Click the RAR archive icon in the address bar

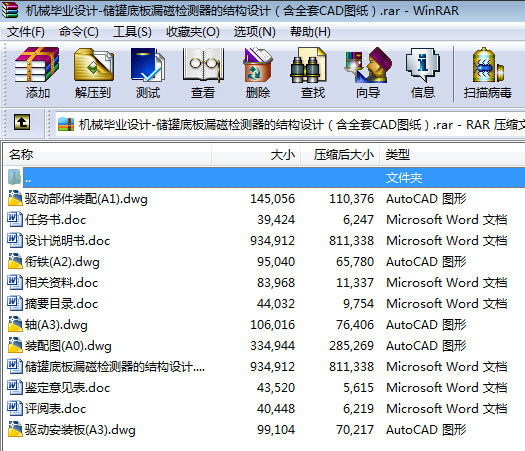click(66, 125)
